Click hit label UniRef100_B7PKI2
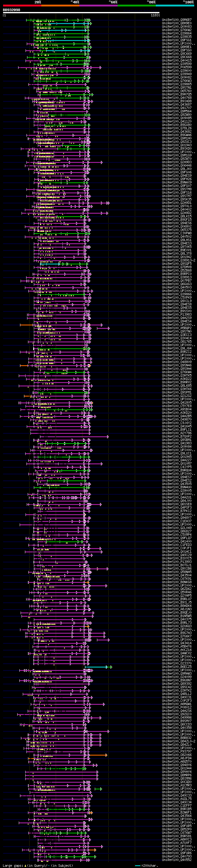The height and width of the screenshot is (868, 197). [177, 511]
